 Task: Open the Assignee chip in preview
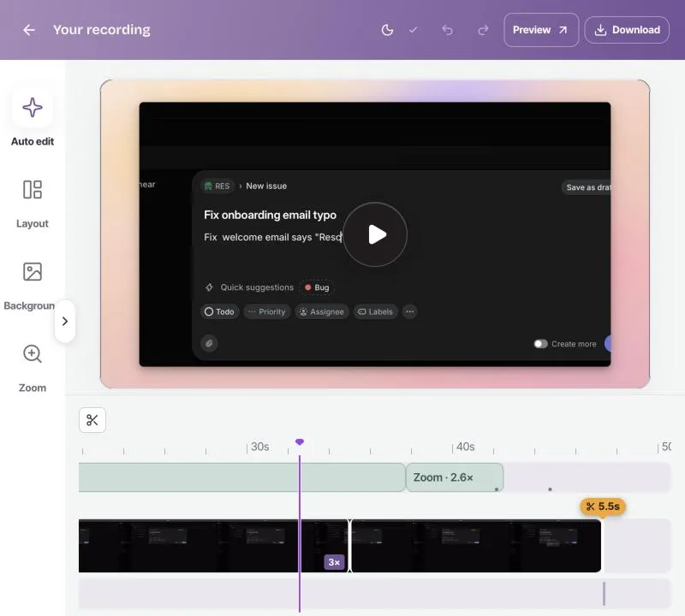322,311
